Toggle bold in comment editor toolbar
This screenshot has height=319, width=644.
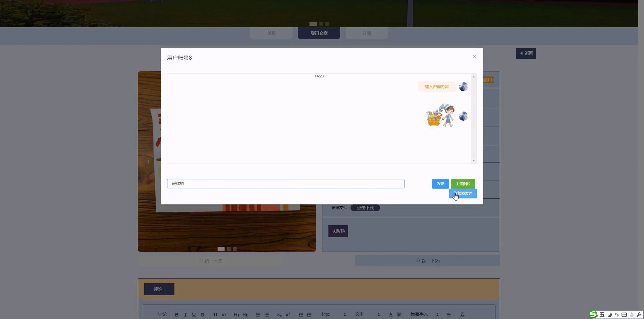pos(176,315)
